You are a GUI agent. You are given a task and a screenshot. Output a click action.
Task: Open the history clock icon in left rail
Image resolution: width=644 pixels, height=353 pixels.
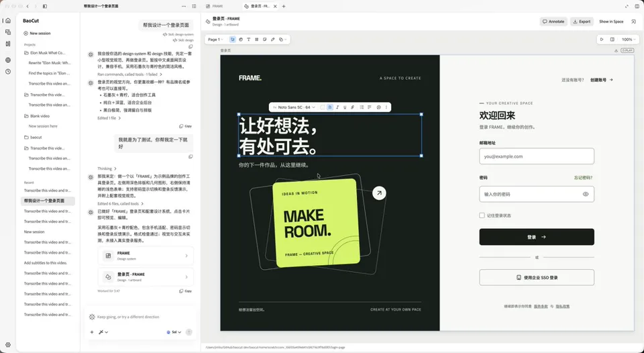tap(8, 72)
